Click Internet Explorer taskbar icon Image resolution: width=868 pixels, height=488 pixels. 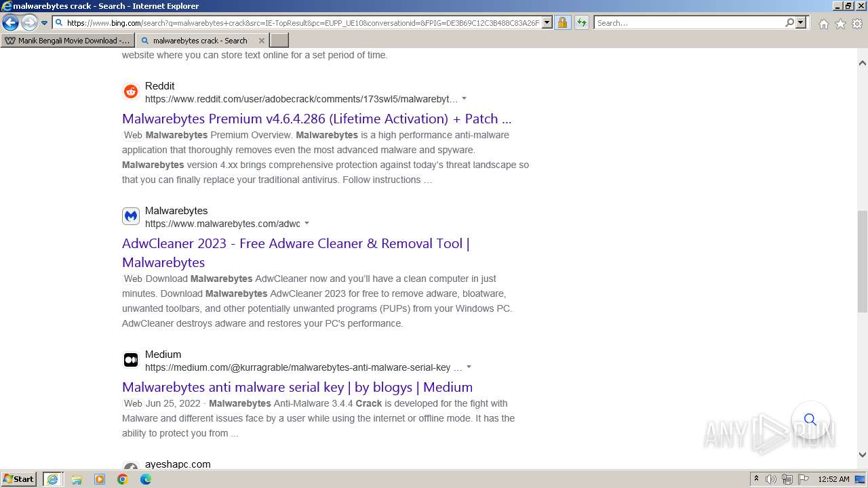[x=52, y=479]
